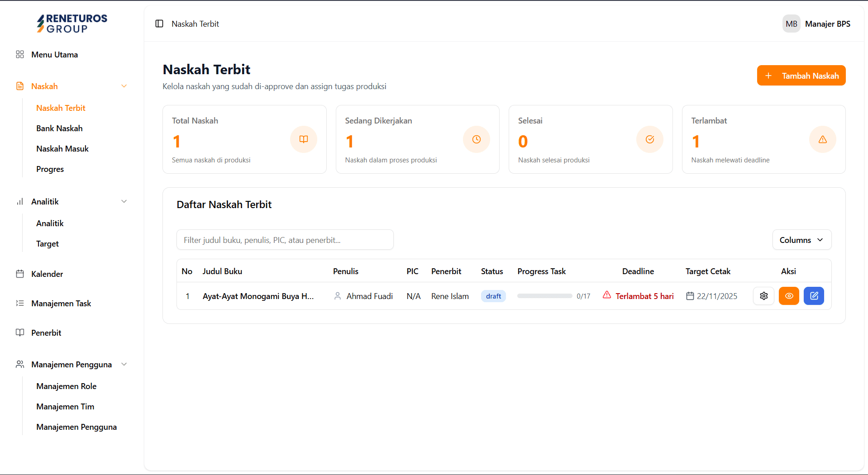The image size is (868, 475).
Task: Click the edit pencil action for the naskah
Action: pos(814,296)
